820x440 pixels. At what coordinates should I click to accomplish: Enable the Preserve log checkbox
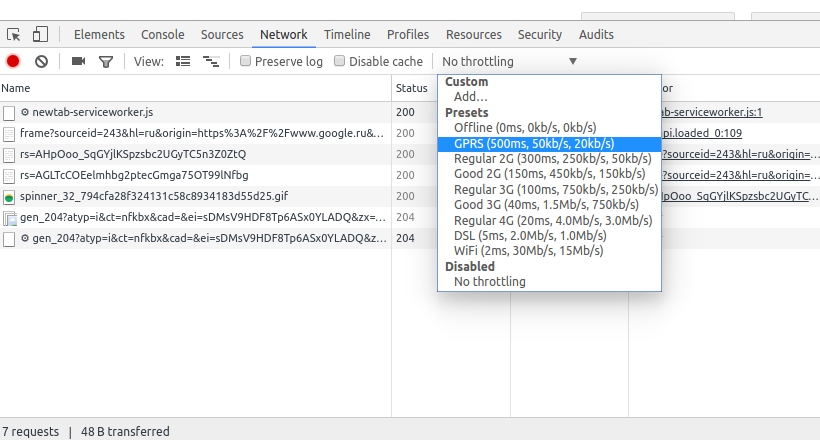coord(245,61)
